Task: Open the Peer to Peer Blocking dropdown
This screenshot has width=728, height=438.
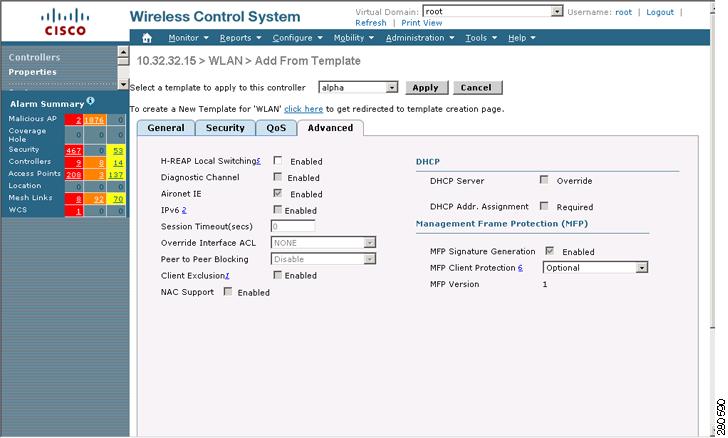Action: coord(323,259)
